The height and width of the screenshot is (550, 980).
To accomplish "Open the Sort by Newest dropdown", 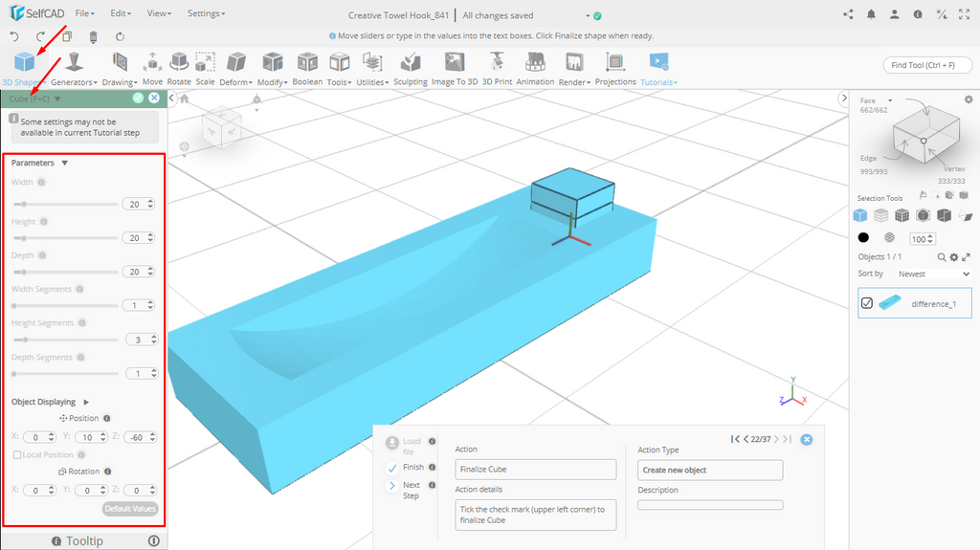I will coord(934,274).
